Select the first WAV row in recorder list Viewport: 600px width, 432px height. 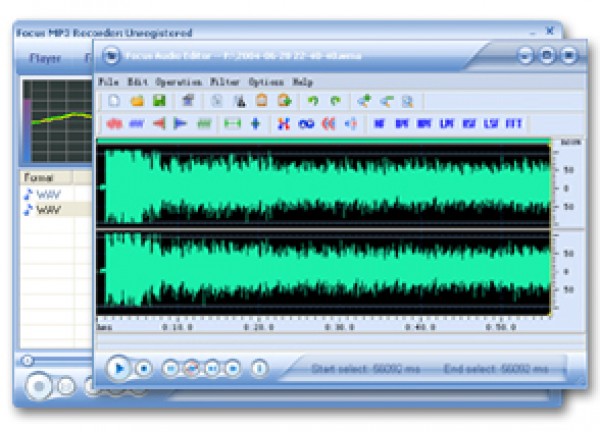click(57, 194)
